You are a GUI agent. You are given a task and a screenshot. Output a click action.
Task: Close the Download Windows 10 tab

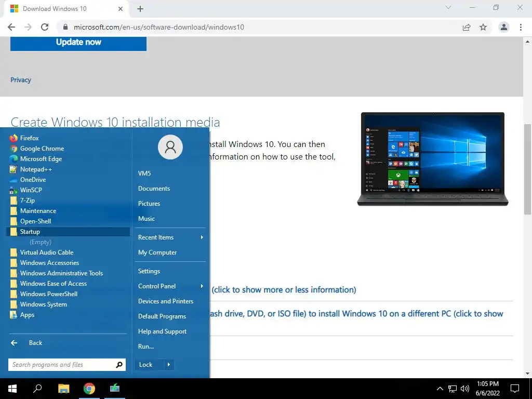tap(121, 9)
